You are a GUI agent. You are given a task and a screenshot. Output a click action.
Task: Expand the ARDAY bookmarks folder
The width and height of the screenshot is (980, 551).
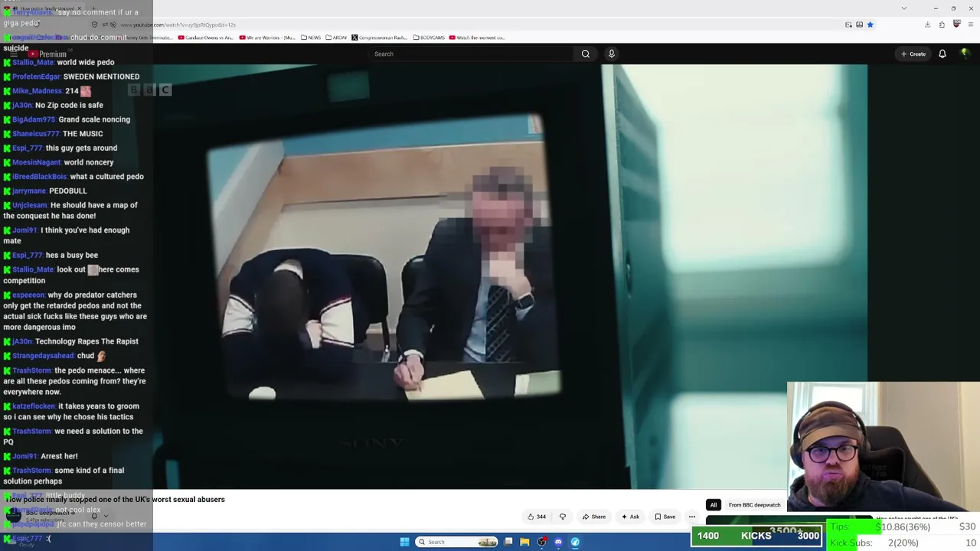(336, 37)
